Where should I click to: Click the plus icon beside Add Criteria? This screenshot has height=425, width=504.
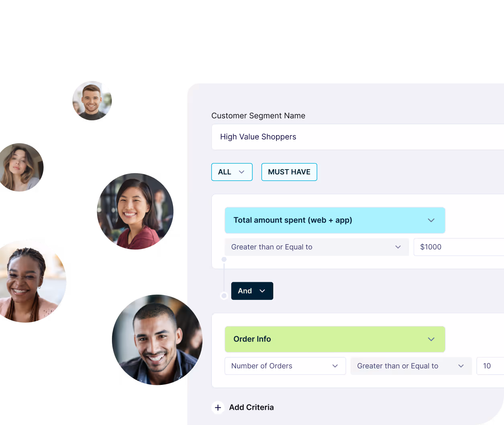point(218,407)
